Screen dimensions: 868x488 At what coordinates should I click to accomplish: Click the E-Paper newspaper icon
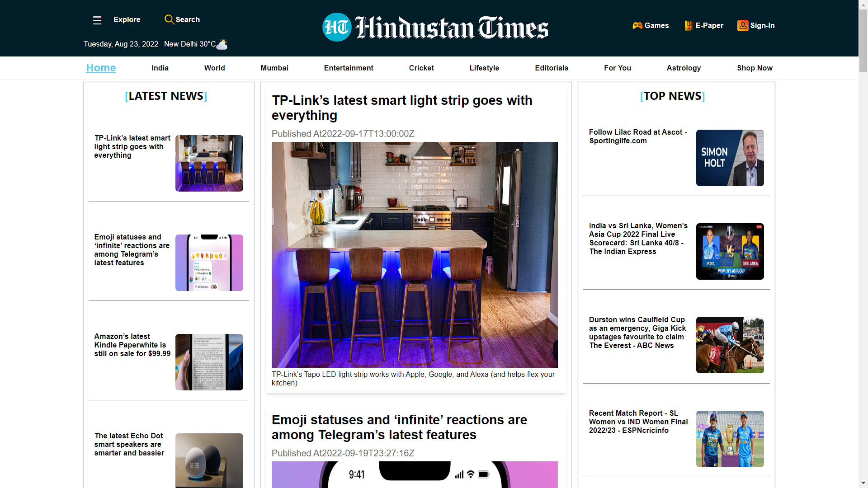(x=689, y=26)
